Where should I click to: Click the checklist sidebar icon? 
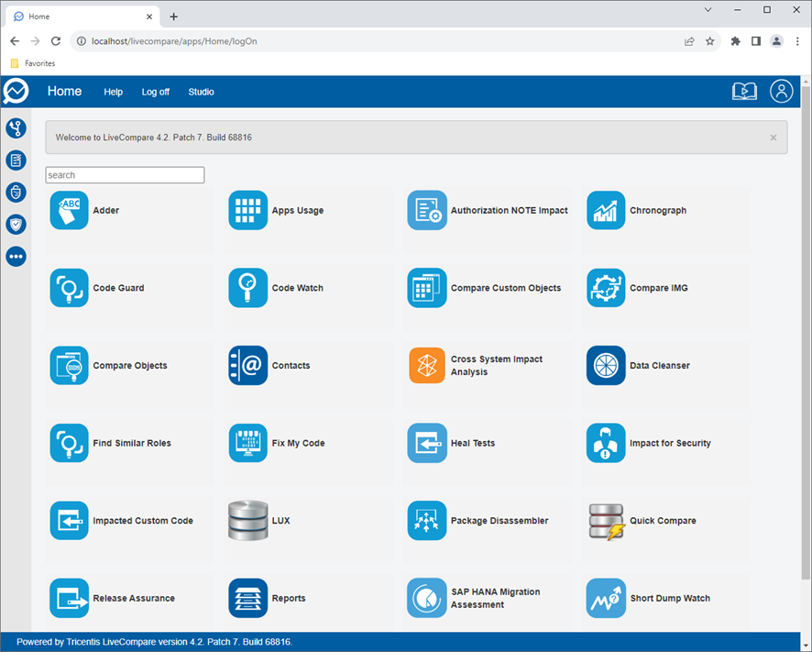pos(16,160)
